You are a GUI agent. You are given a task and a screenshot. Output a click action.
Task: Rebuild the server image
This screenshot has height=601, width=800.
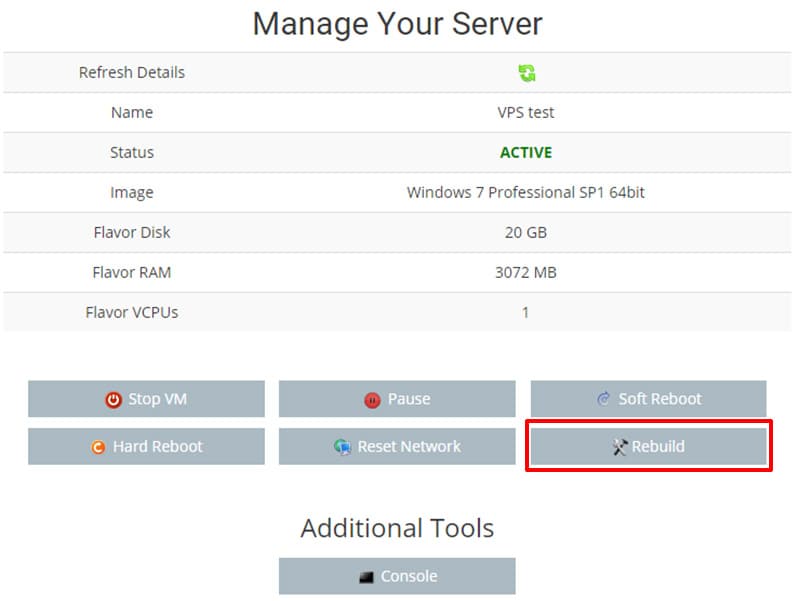click(x=648, y=446)
